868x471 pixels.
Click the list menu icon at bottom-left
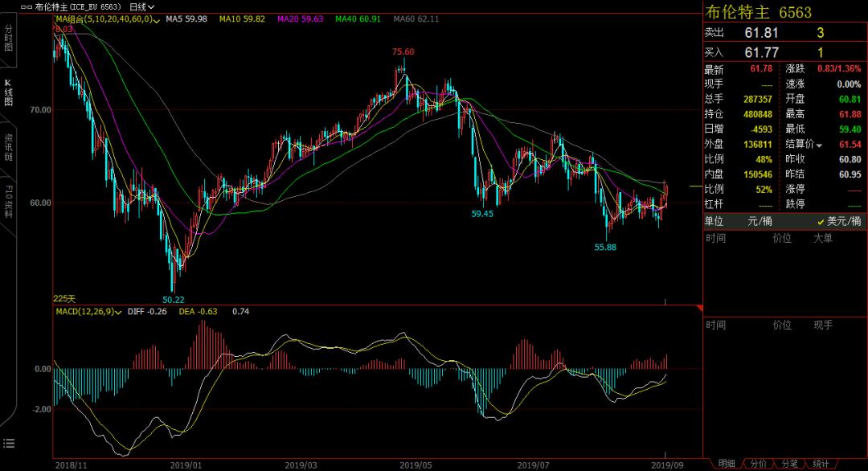[x=9, y=443]
